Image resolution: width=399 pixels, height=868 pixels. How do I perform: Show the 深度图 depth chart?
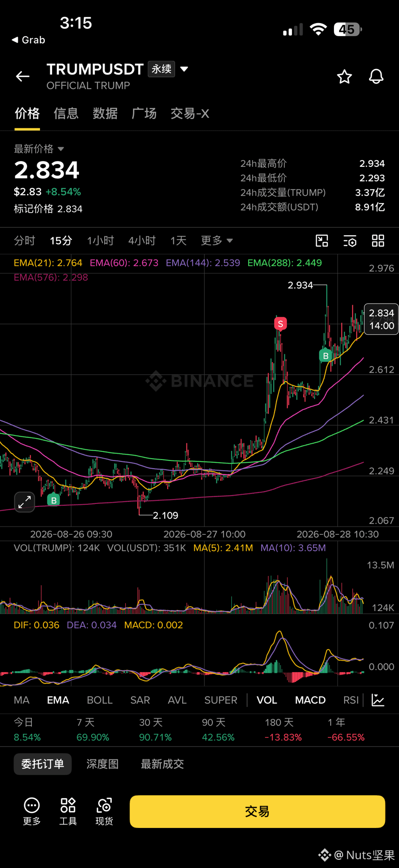102,764
